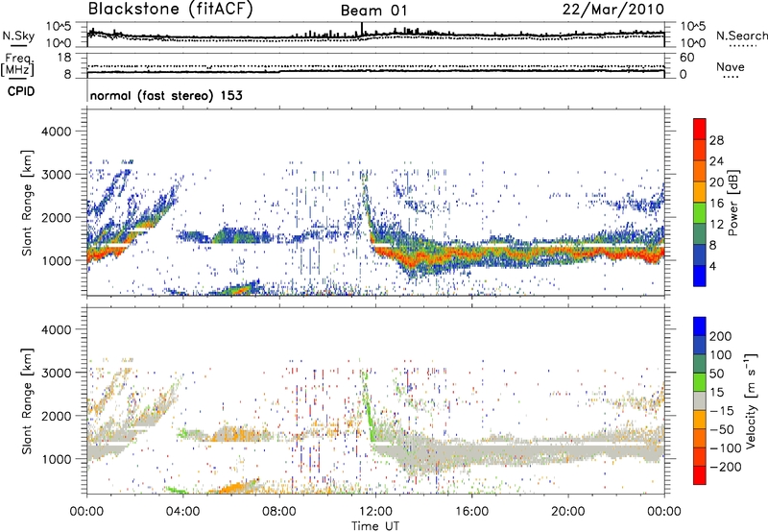Click the 12 value on Power color bar
Screen dimensions: 768x532
(x=716, y=225)
